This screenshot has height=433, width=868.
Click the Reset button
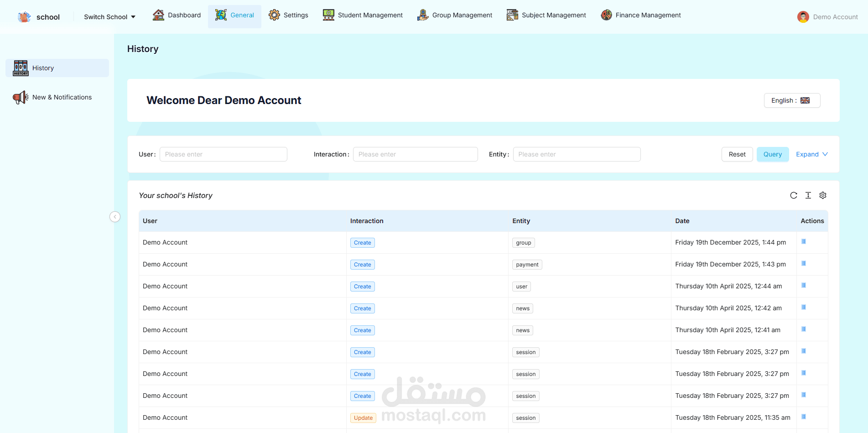[737, 154]
